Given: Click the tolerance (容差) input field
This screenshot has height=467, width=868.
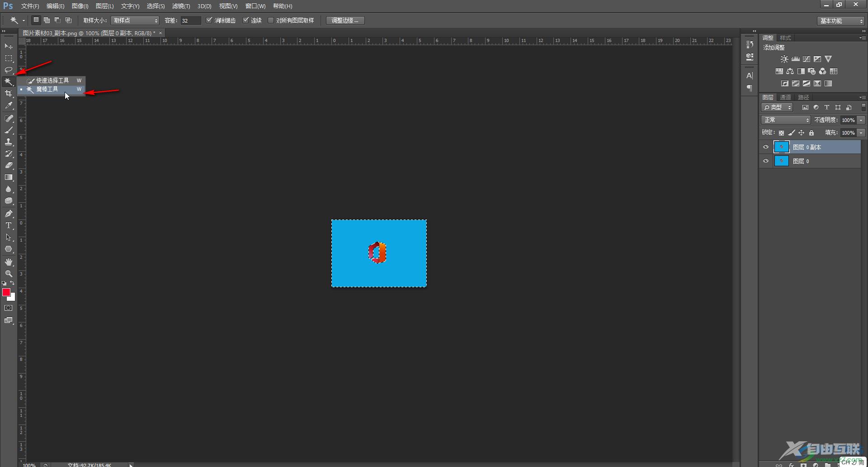Looking at the screenshot, I should (191, 20).
